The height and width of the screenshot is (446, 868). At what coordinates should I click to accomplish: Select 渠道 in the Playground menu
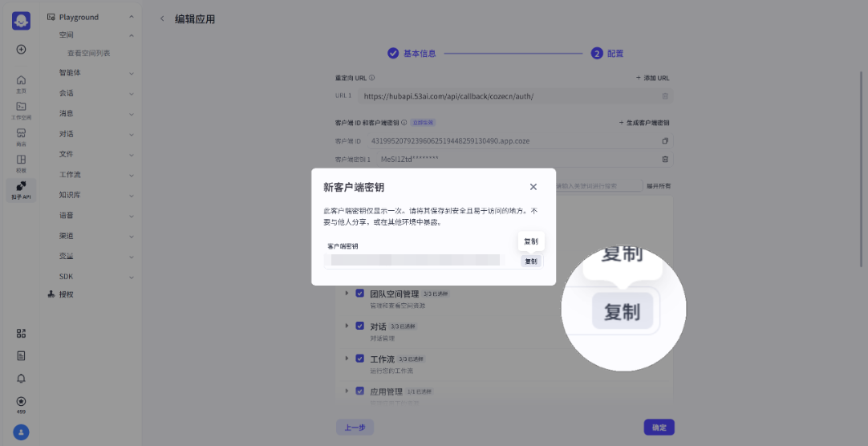click(x=66, y=236)
